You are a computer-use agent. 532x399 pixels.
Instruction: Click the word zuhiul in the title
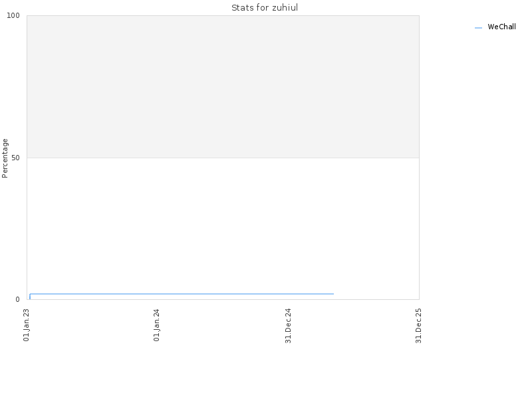285,8
